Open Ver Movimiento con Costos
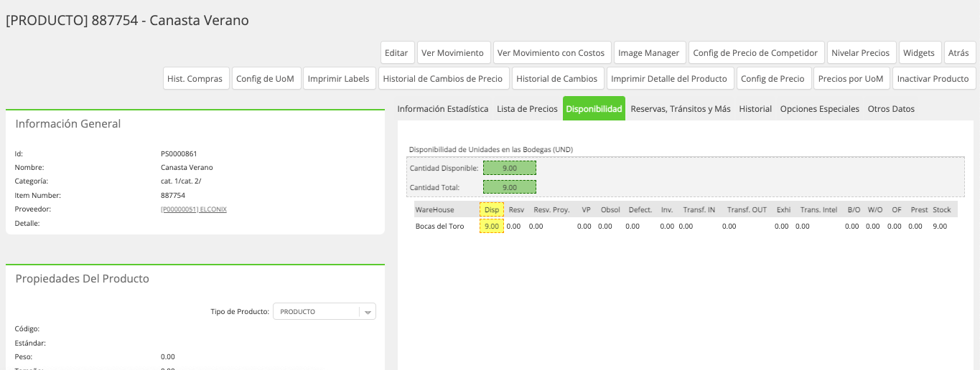The image size is (980, 370). tap(551, 52)
